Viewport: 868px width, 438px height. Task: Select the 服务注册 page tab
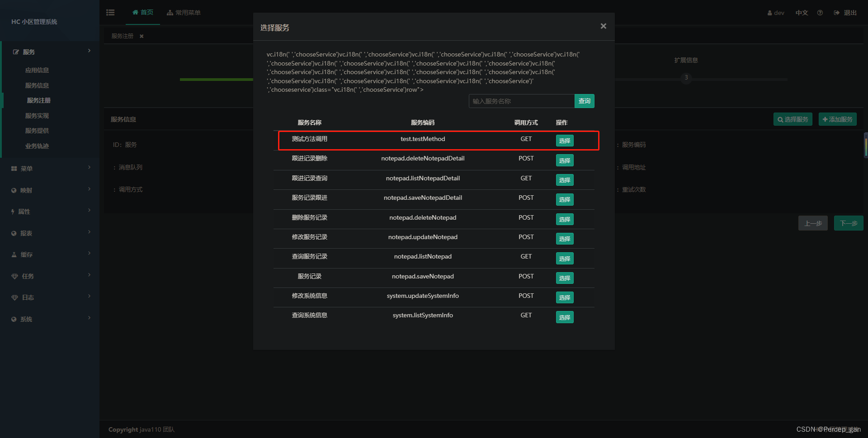[x=123, y=36]
